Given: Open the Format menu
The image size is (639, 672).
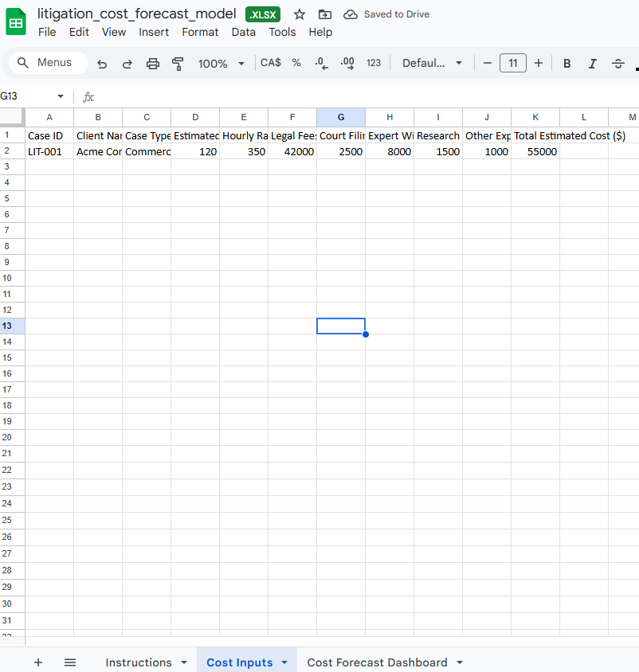Looking at the screenshot, I should 200,32.
